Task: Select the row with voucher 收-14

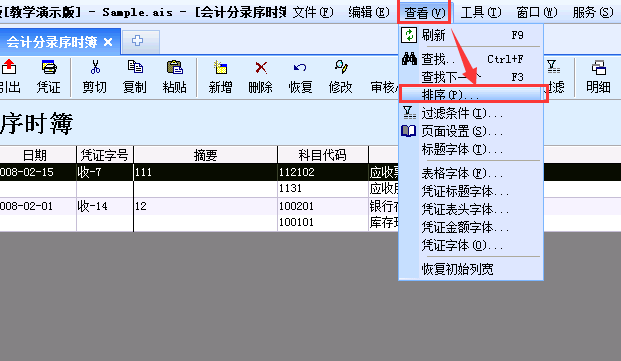Action: (199, 206)
